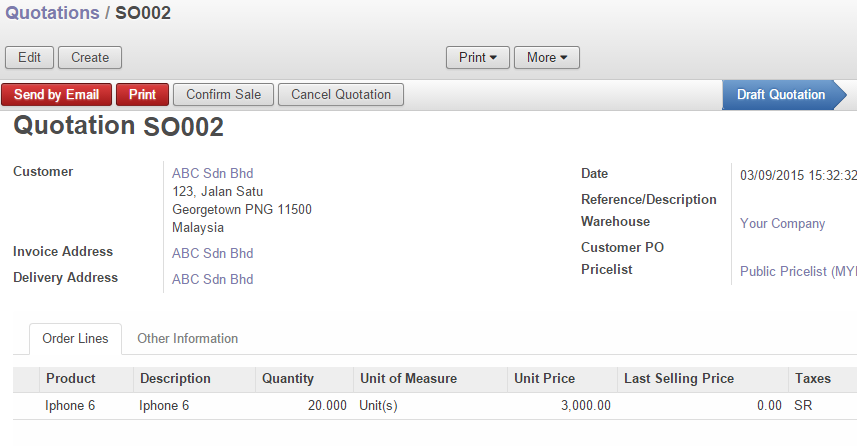Switch to the Other Information tab
The width and height of the screenshot is (857, 446).
point(187,339)
